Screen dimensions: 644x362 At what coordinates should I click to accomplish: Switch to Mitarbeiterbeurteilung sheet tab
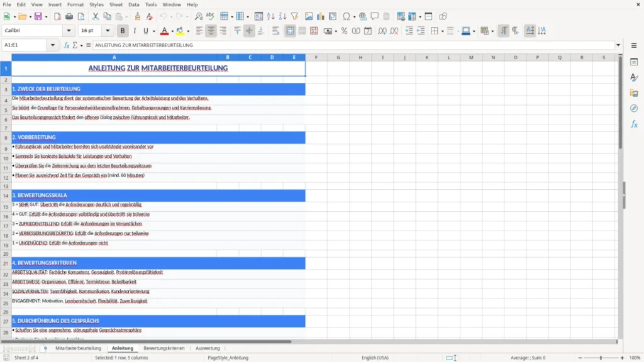point(78,348)
